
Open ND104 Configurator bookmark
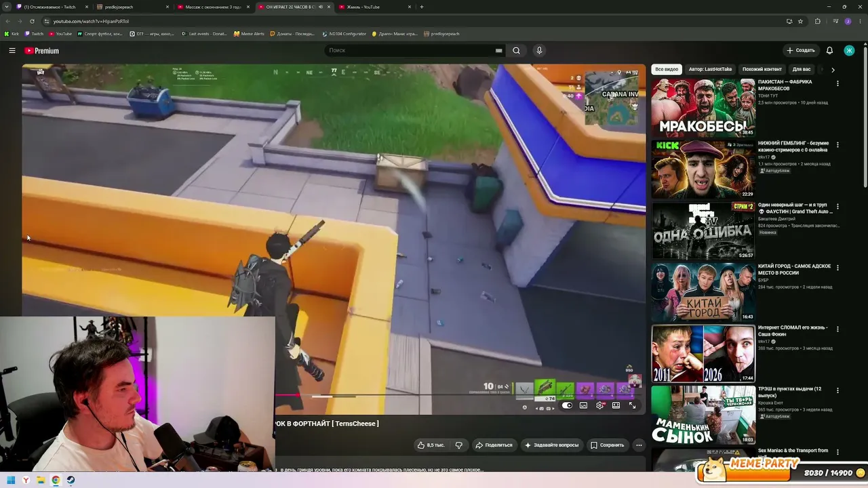[x=344, y=34]
